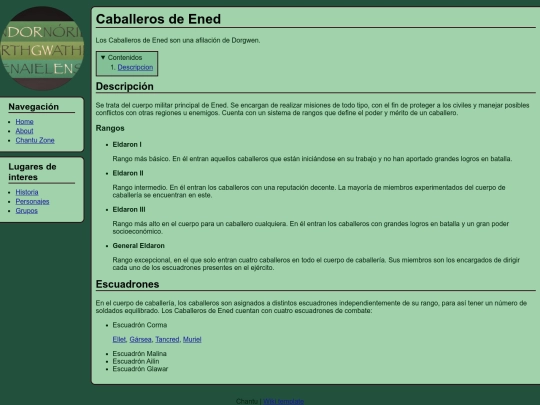This screenshot has height=405, width=540.
Task: Follow the Wiki template footer link
Action: pyautogui.click(x=283, y=401)
